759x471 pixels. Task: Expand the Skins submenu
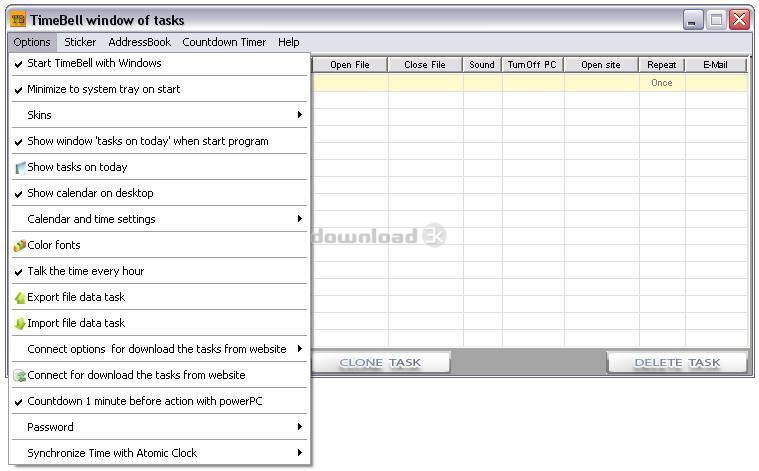pyautogui.click(x=159, y=115)
